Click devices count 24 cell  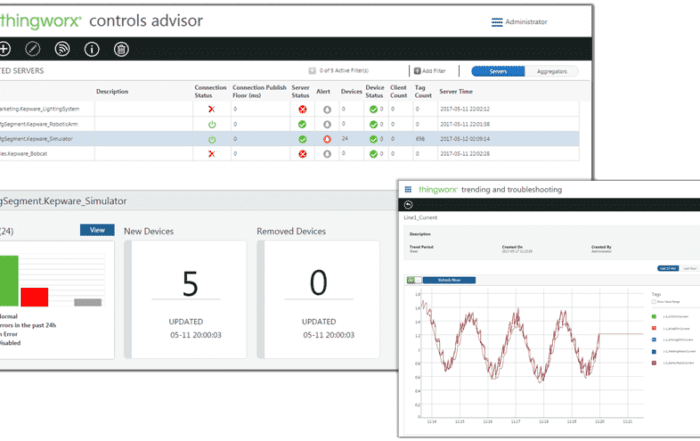(345, 138)
